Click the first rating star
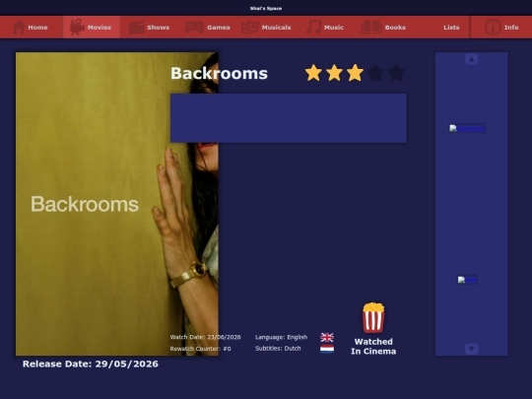This screenshot has height=399, width=532. [x=313, y=73]
